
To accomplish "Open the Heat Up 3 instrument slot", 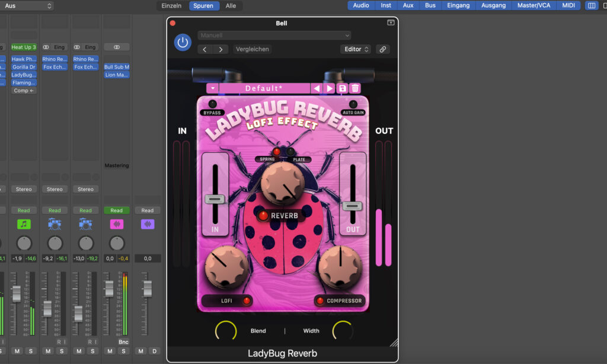I will point(24,47).
